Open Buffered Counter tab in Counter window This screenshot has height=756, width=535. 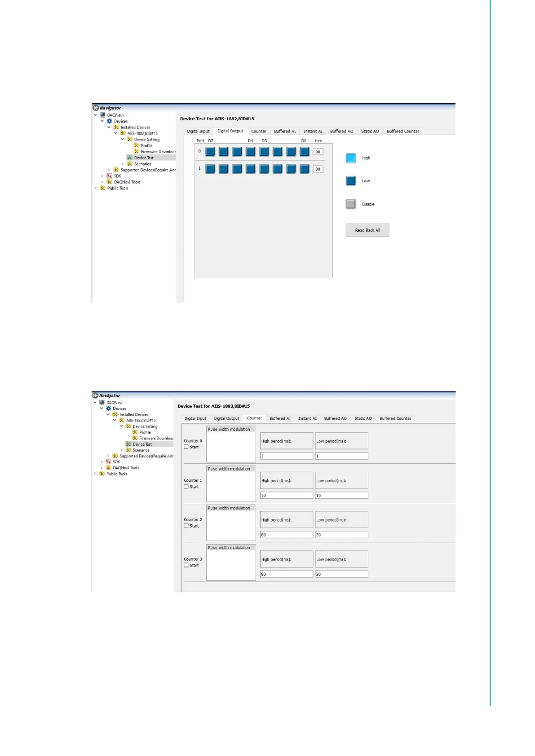click(x=395, y=418)
